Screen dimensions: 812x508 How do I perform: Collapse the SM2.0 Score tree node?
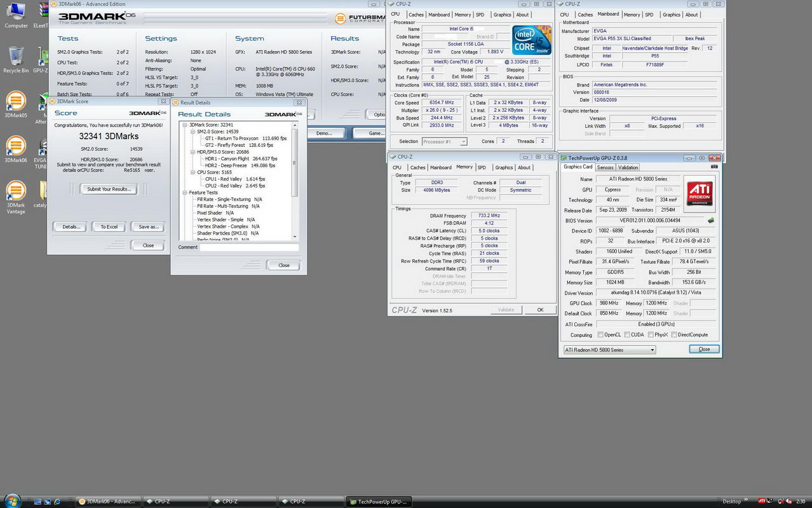coord(193,132)
